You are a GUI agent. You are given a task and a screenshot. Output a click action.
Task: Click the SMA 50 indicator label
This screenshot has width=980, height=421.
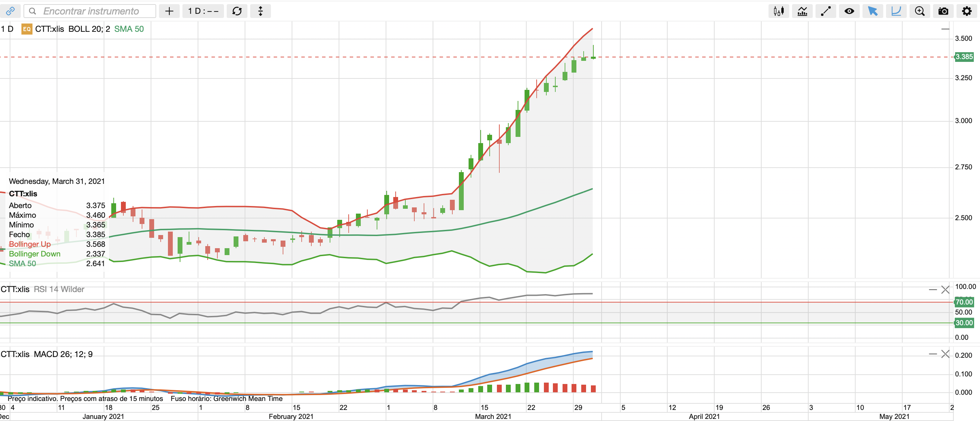pyautogui.click(x=129, y=29)
